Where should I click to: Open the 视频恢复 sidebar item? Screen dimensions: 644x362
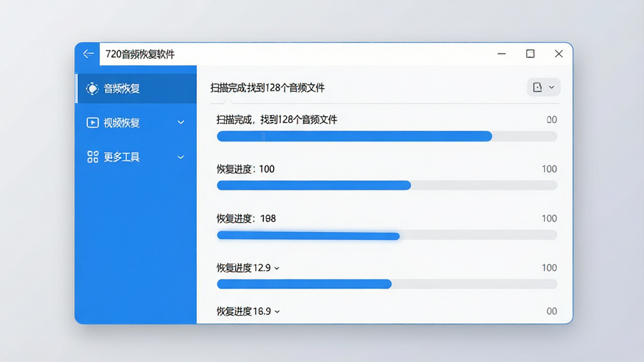pyautogui.click(x=136, y=123)
